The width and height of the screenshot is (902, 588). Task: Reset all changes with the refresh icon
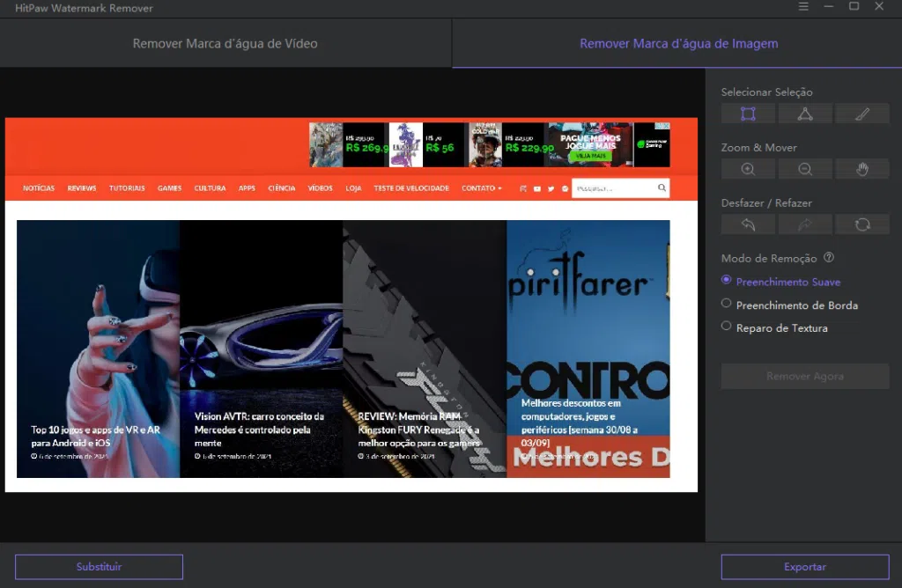point(861,224)
